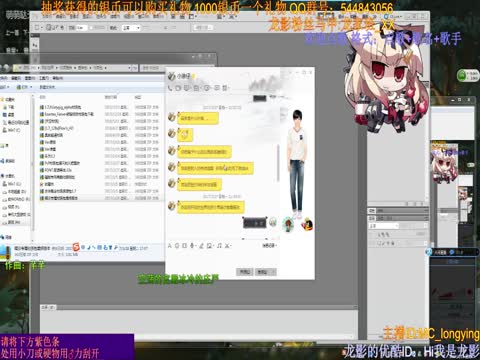Open Photoshop options bar Mode dropdown

click(131, 28)
